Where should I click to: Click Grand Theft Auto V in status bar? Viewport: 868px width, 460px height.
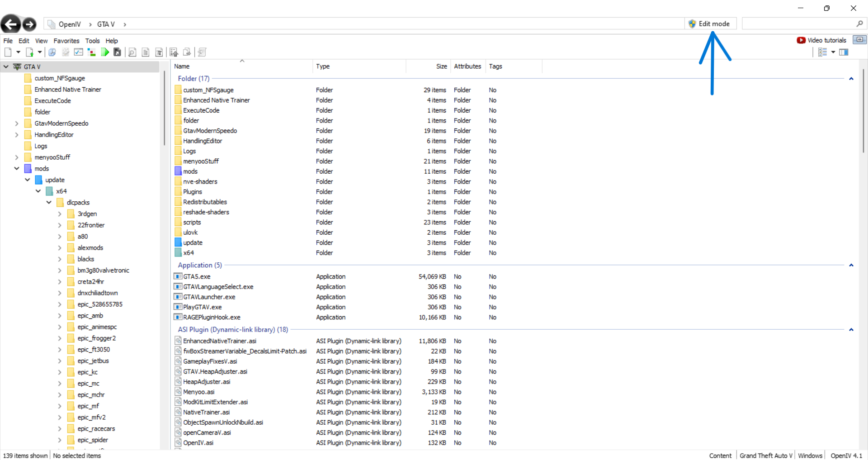tap(766, 455)
